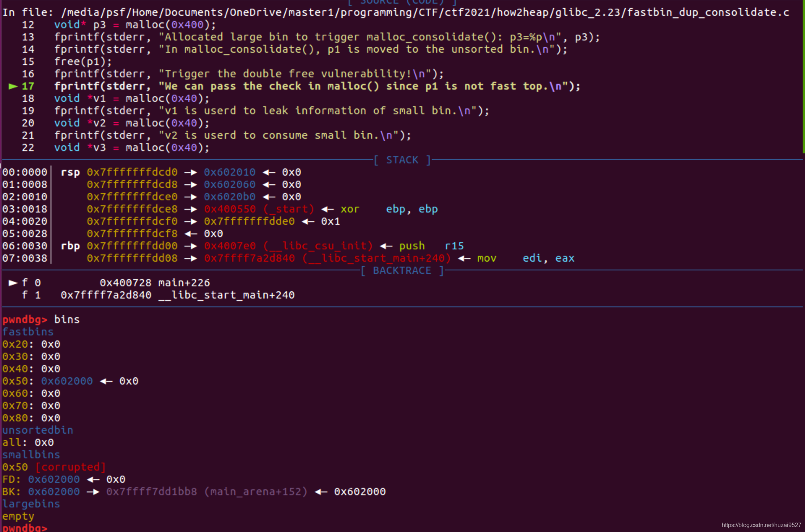Click red address 0x4007e0 (__libc_csu_init)
Screen dimensions: 805x532
pos(288,246)
